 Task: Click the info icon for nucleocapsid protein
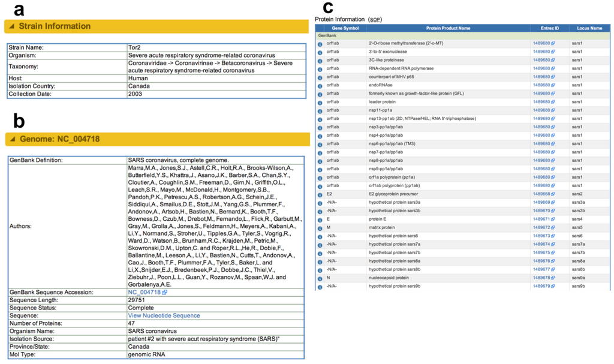tap(321, 278)
